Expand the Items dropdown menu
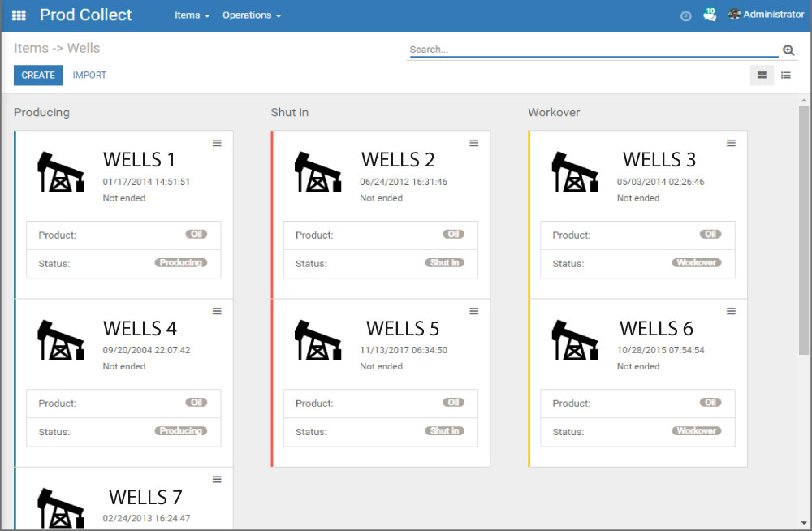This screenshot has width=812, height=531. 192,15
